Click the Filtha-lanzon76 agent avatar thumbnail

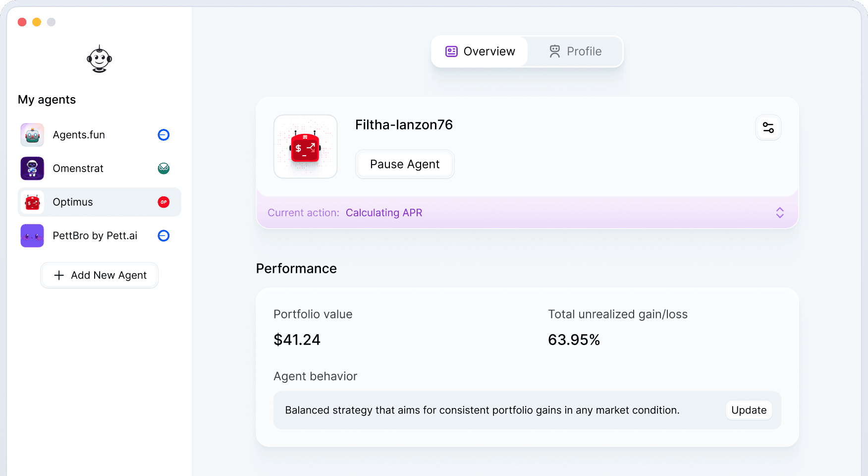point(305,147)
